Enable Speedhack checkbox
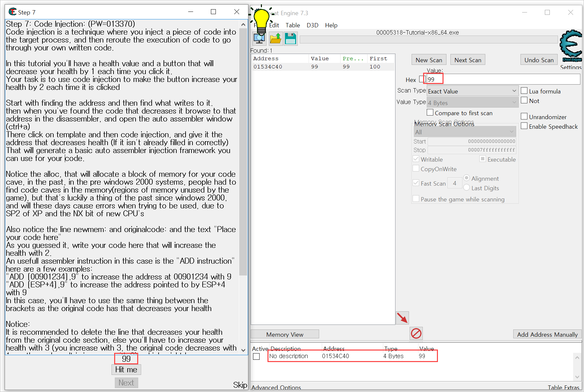 pyautogui.click(x=524, y=126)
